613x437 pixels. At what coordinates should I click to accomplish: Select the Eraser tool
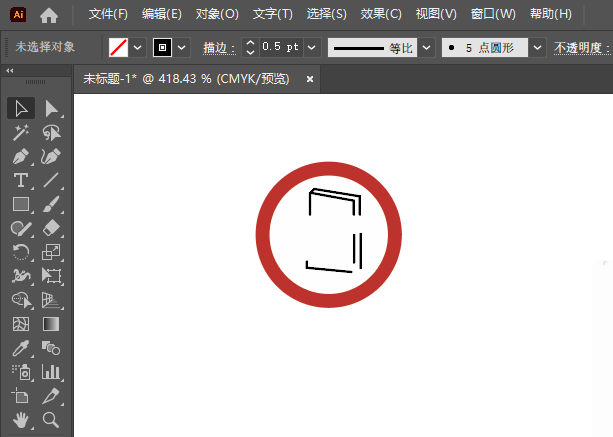coord(51,228)
